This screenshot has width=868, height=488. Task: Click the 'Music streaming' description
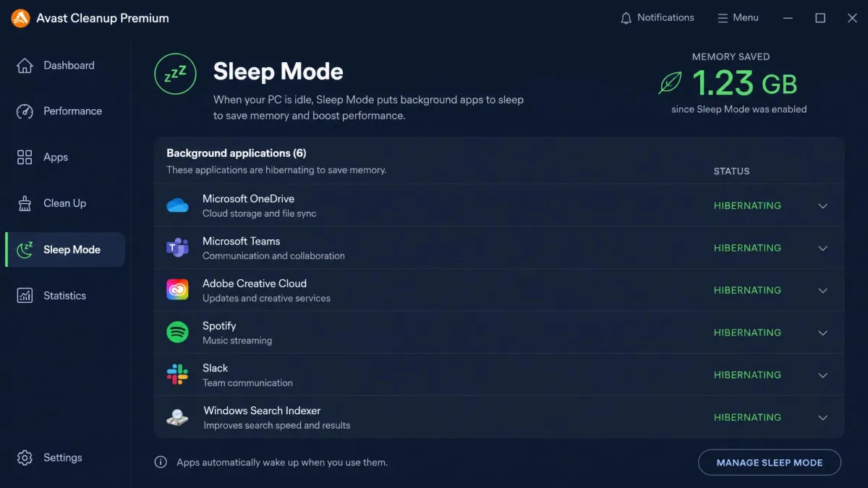237,341
